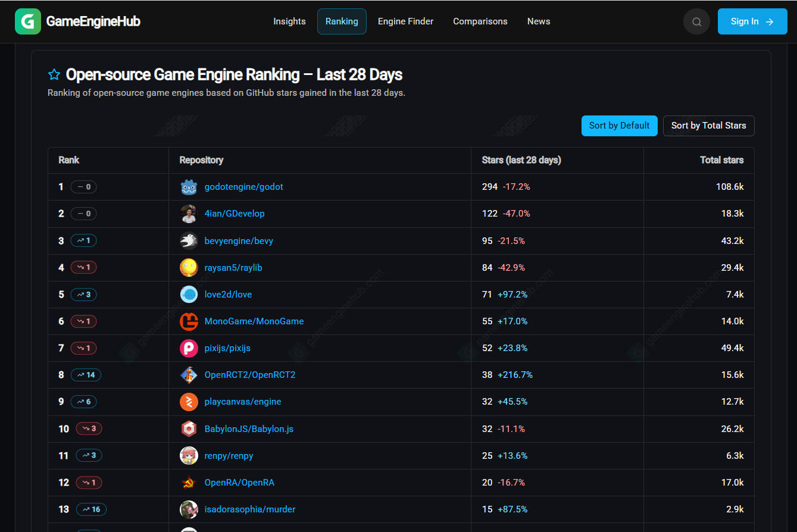Open the Insights nav item
The width and height of the screenshot is (797, 532).
[x=289, y=21]
